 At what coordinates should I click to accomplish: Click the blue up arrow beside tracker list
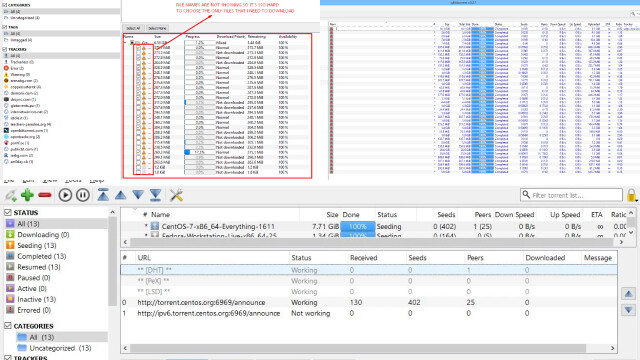[629, 293]
